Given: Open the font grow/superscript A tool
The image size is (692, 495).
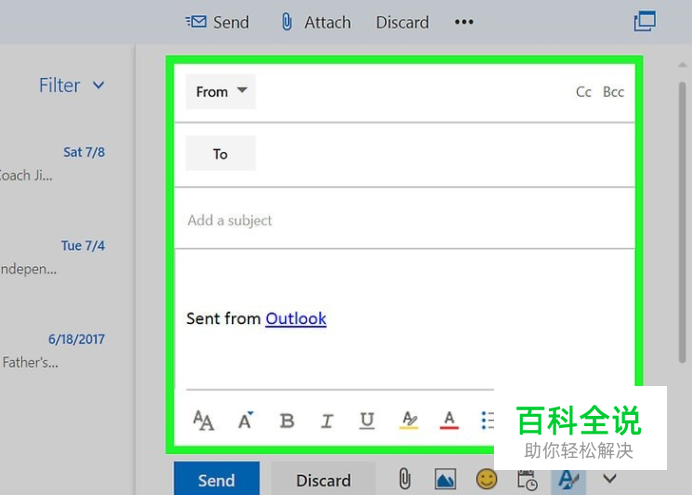Looking at the screenshot, I should (x=245, y=420).
